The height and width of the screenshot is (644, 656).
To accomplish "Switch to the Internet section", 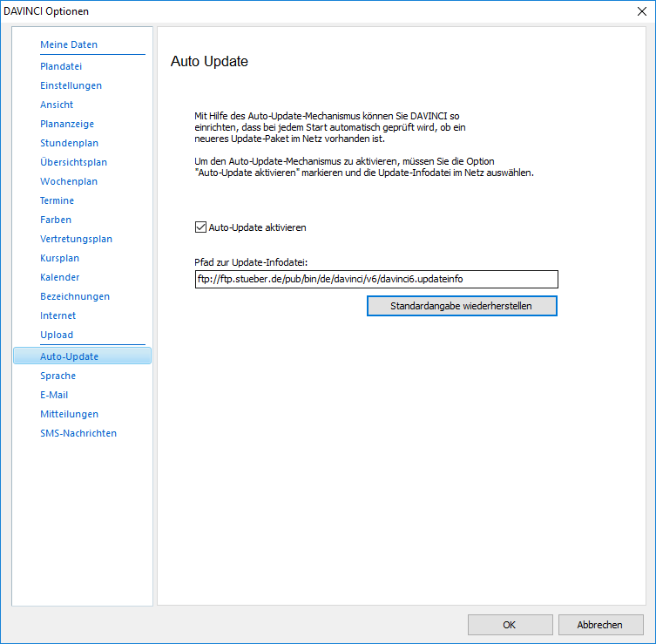I will (57, 315).
